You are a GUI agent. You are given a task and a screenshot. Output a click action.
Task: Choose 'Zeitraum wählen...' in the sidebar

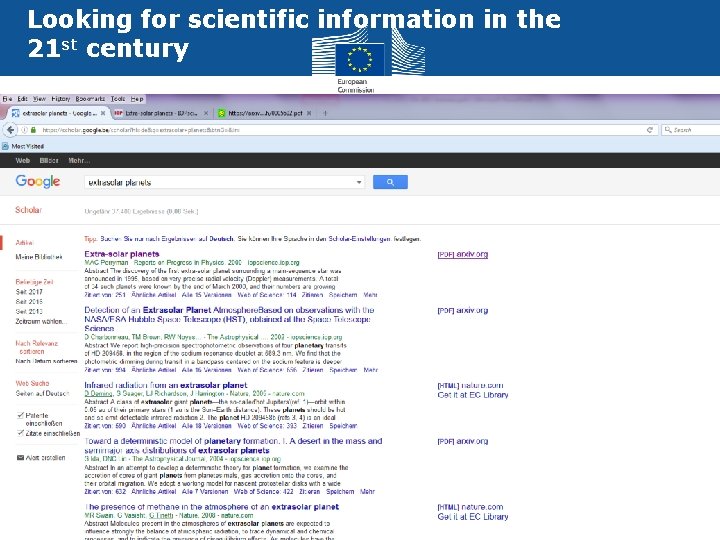(41, 321)
